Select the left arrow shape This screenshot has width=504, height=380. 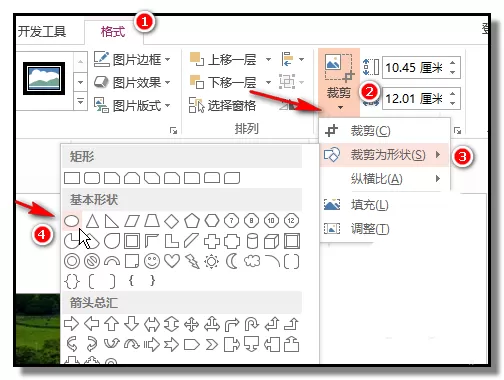point(92,324)
